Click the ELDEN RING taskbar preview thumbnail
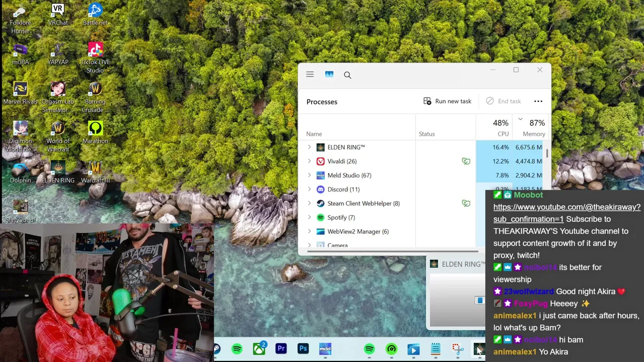 [x=457, y=300]
